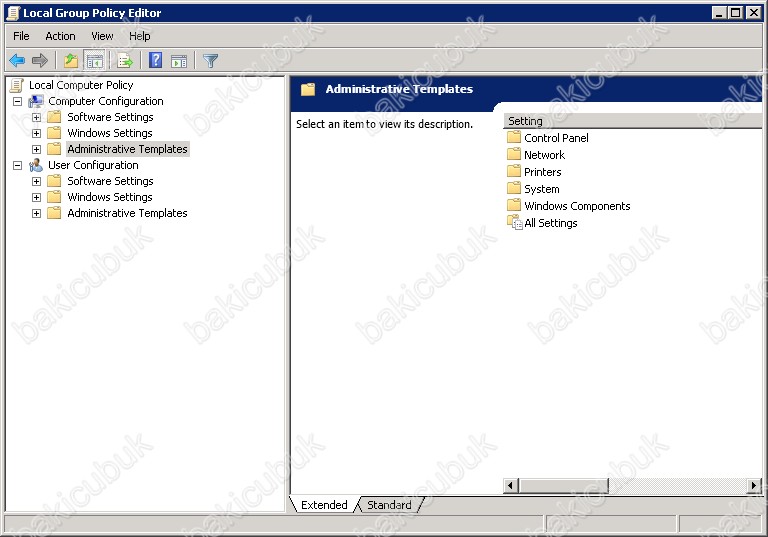Expand Windows Settings under Computer Configuration
Image resolution: width=768 pixels, height=537 pixels.
(x=36, y=133)
